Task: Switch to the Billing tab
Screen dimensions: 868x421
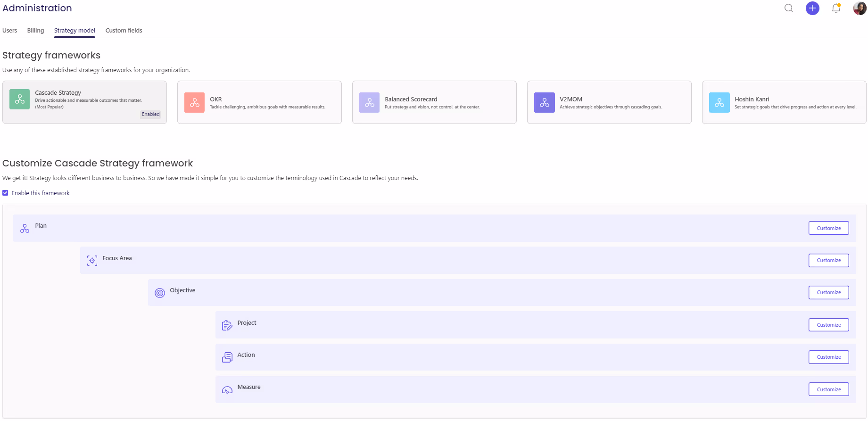Action: [x=35, y=31]
